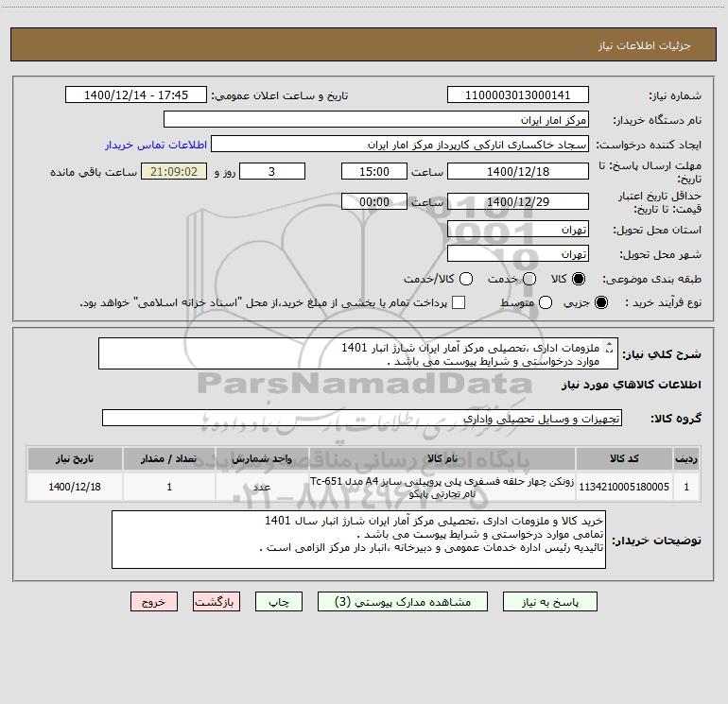
Task: Click the استان محل تحویل تهران field
Action: tap(518, 230)
